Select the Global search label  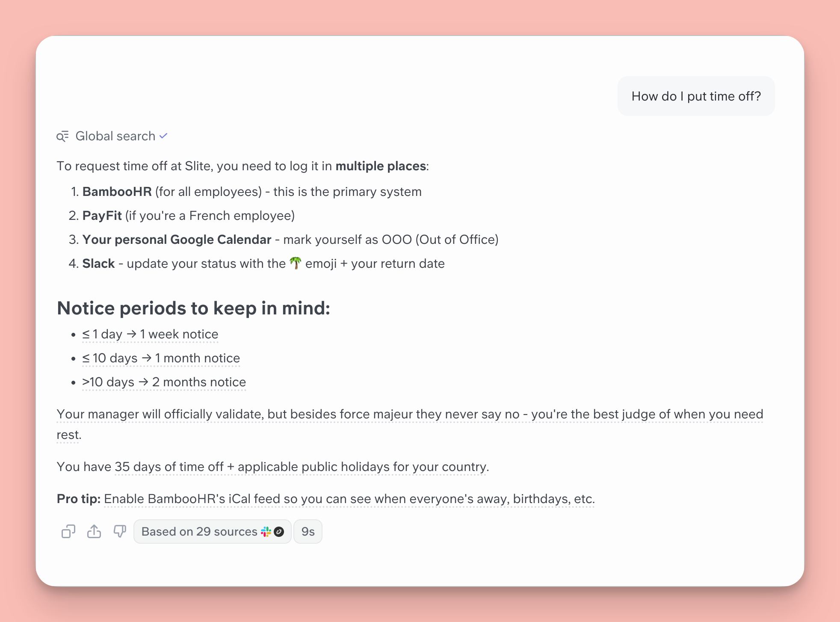pos(115,136)
